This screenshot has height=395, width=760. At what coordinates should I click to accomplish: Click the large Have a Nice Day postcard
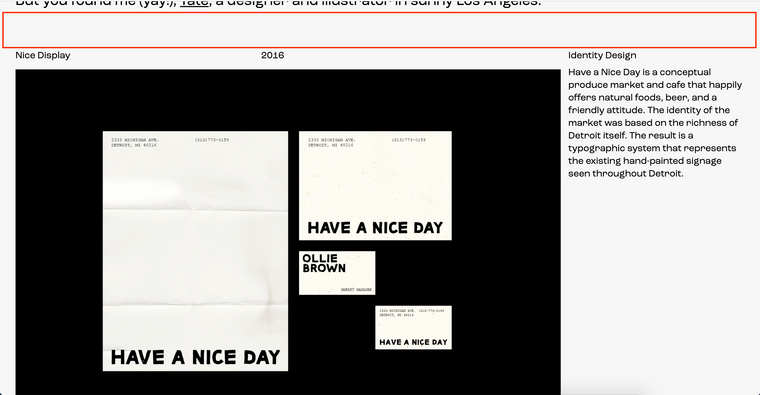coord(375,186)
